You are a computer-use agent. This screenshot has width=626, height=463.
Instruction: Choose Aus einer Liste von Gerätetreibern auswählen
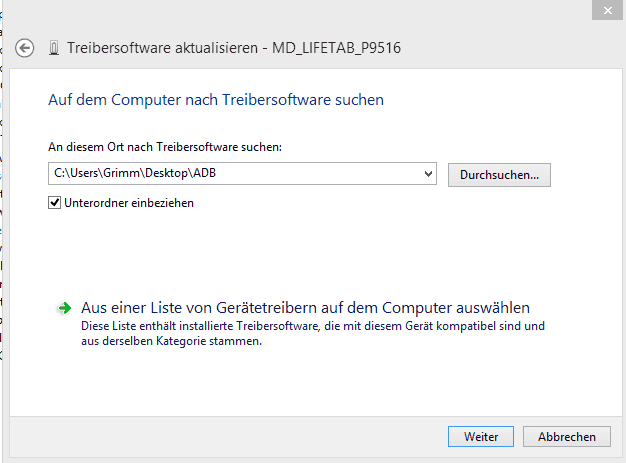pyautogui.click(x=305, y=308)
